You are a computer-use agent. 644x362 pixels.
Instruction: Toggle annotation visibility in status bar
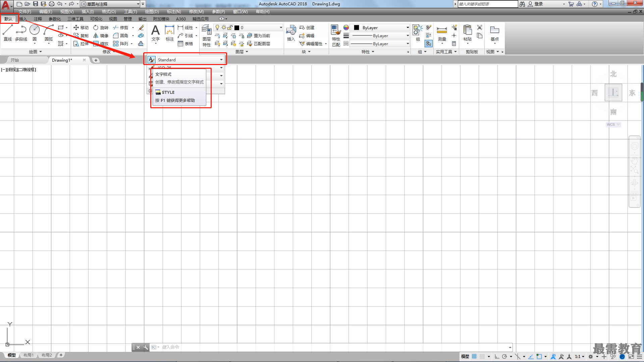point(553,357)
